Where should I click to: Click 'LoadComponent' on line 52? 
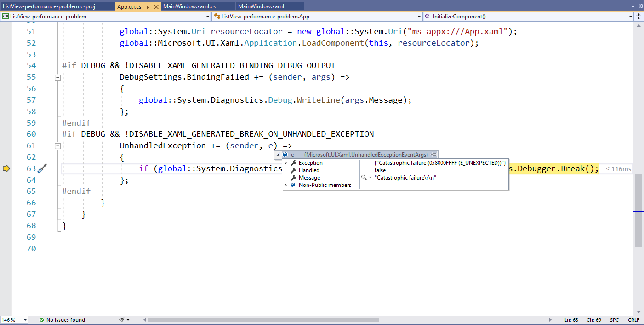tap(332, 43)
